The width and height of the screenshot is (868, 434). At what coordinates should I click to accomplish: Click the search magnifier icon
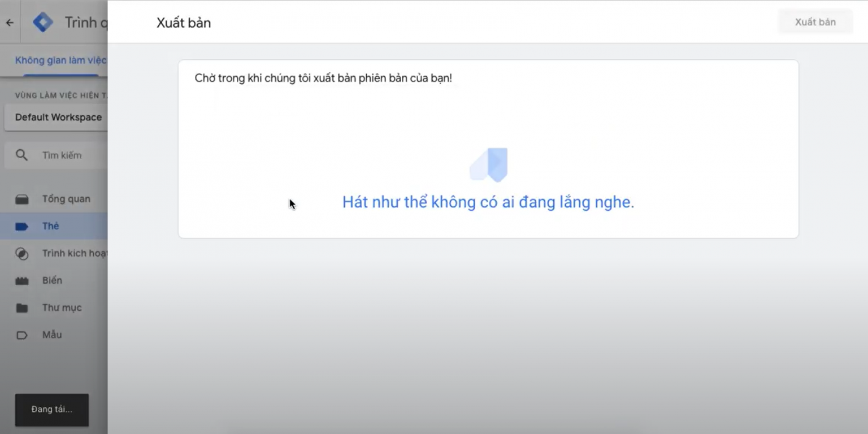pyautogui.click(x=21, y=155)
